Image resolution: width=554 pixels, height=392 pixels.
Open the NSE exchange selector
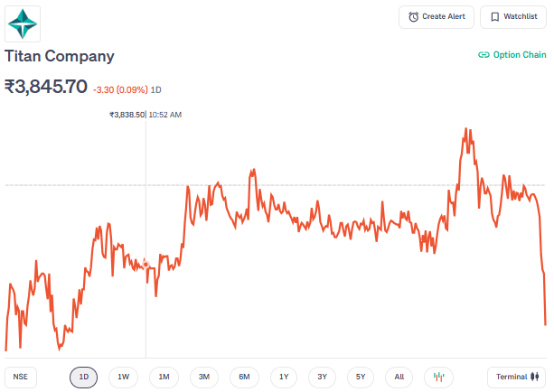[x=21, y=377]
